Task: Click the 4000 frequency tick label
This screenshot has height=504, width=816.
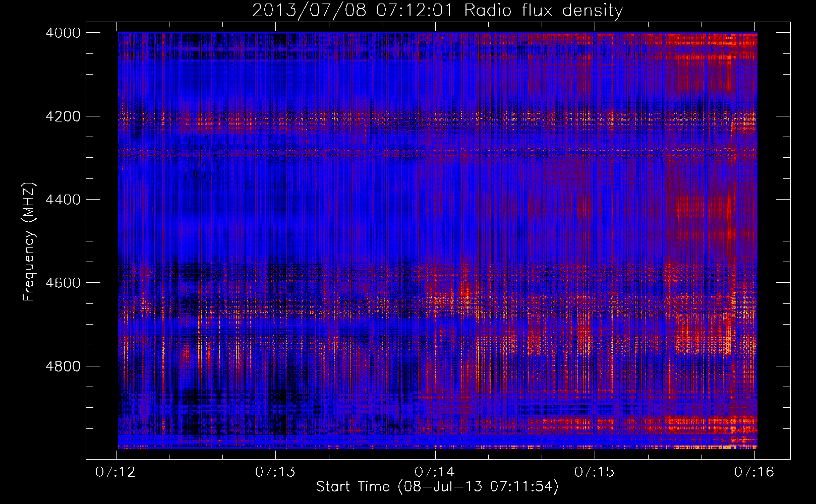Action: pos(63,33)
